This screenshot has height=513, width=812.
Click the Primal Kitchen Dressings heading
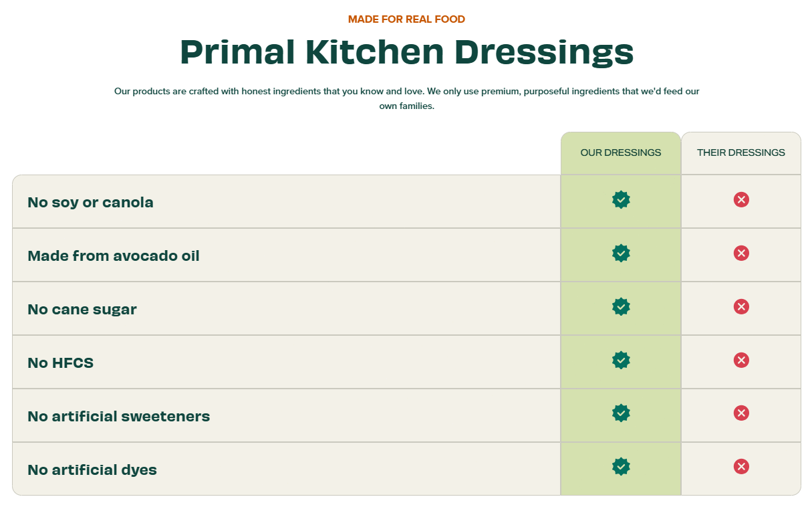point(406,52)
